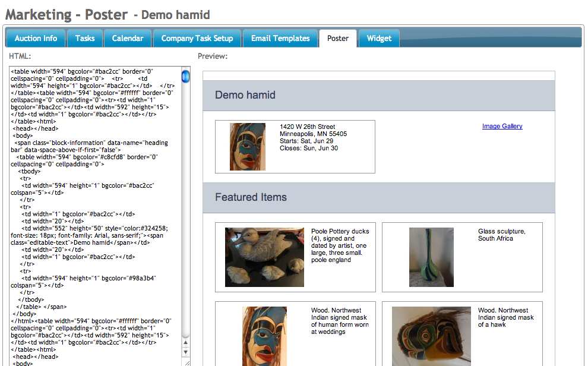The height and width of the screenshot is (366, 588).
Task: Open the Glass sculpture vase image
Action: click(x=431, y=257)
